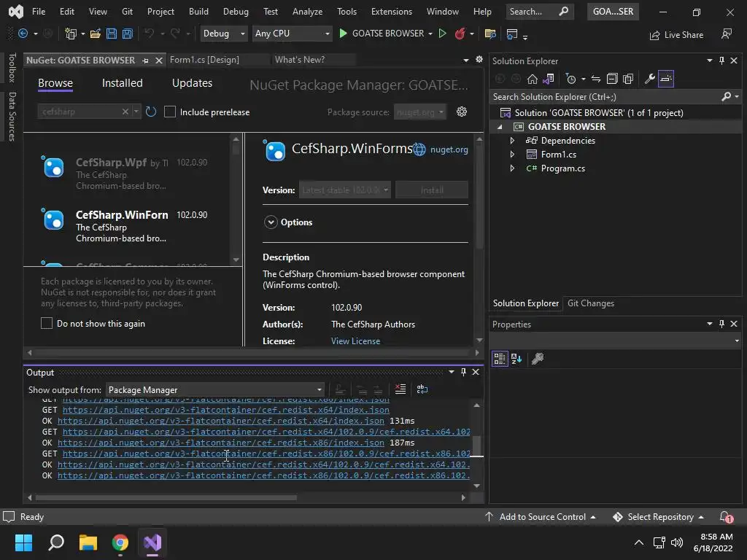Open Windows Start menu
747x560 pixels.
23,542
